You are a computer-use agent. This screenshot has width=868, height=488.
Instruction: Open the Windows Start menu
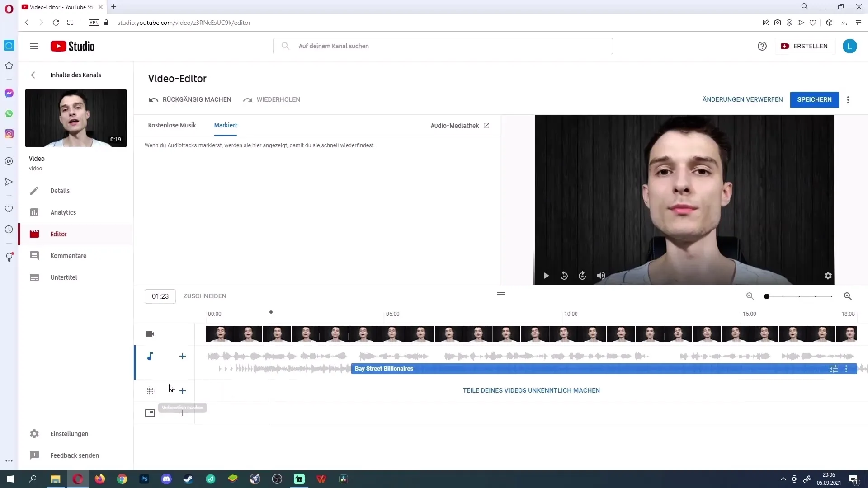(11, 479)
